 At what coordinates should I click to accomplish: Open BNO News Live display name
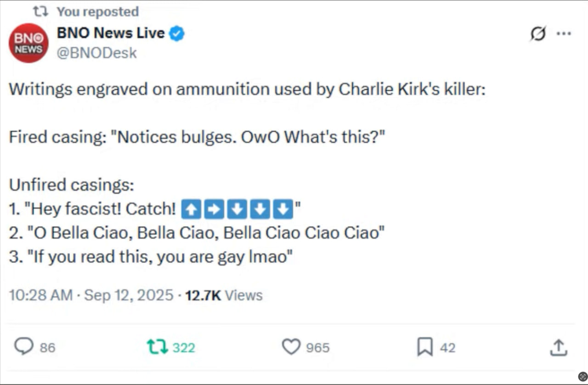pos(110,33)
